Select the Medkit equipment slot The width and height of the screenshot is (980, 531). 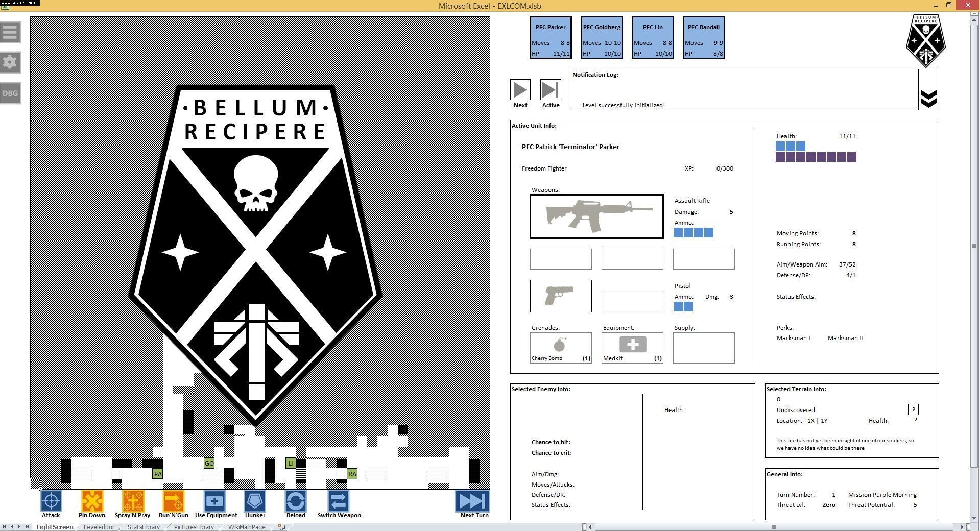click(x=632, y=348)
